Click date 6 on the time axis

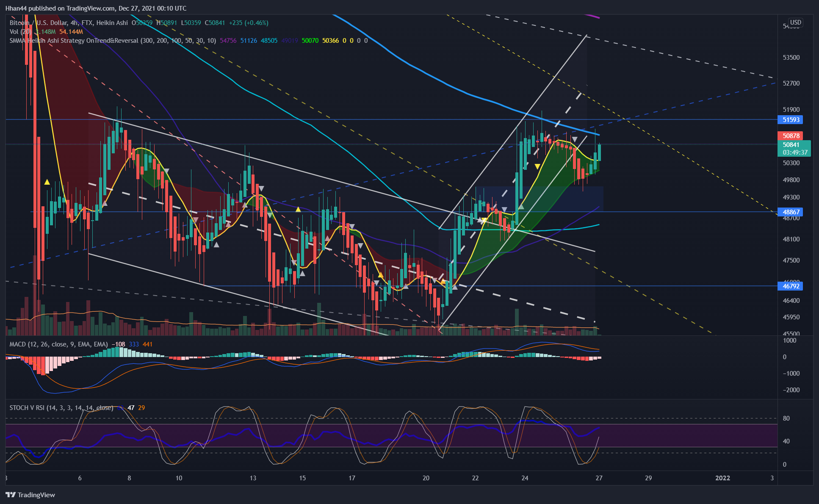(x=80, y=478)
